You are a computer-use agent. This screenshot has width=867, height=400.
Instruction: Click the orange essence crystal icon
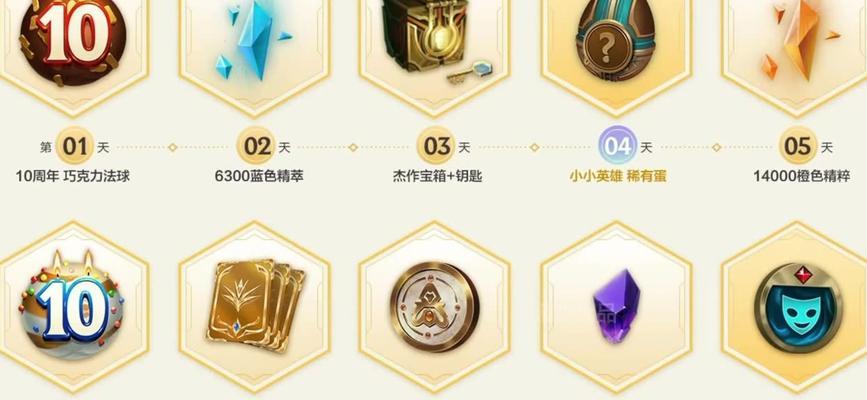pyautogui.click(x=798, y=39)
